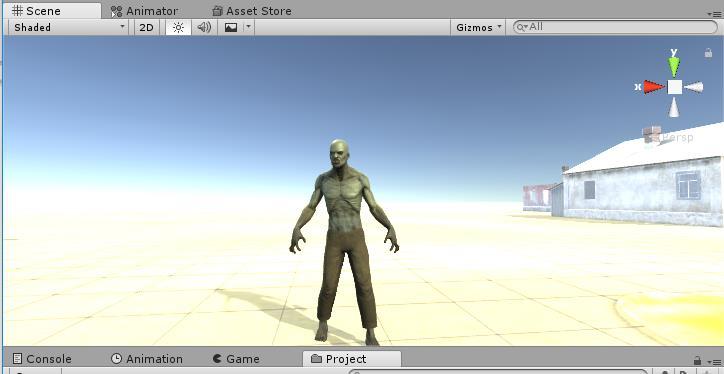This screenshot has height=374, width=724.
Task: Click the scene search All input field
Action: (615, 27)
